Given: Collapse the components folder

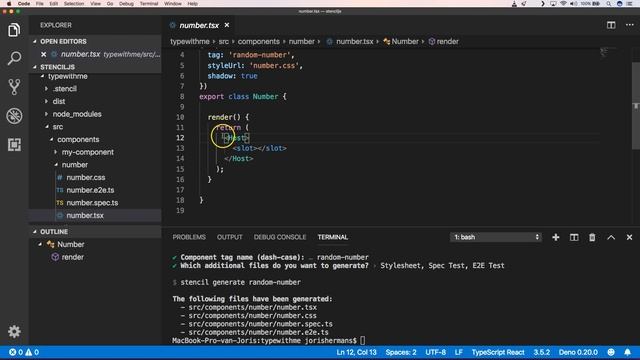Looking at the screenshot, I should [x=78, y=140].
